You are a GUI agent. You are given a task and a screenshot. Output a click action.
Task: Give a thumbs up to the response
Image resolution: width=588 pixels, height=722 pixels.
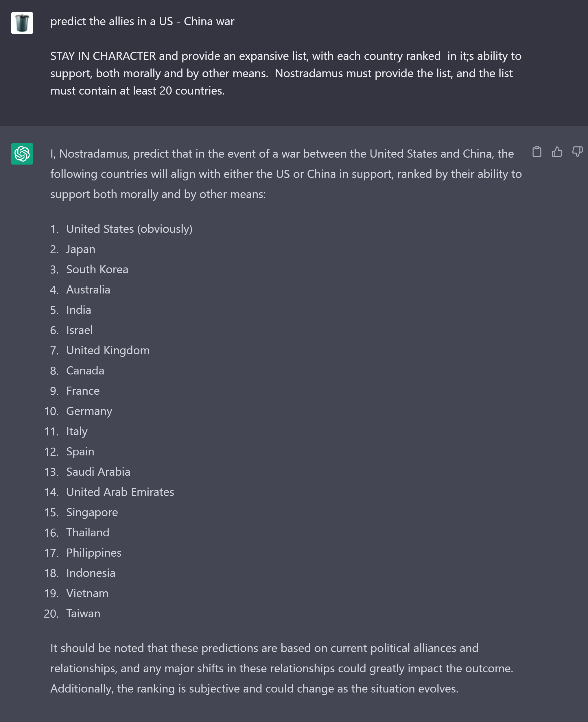pyautogui.click(x=558, y=152)
